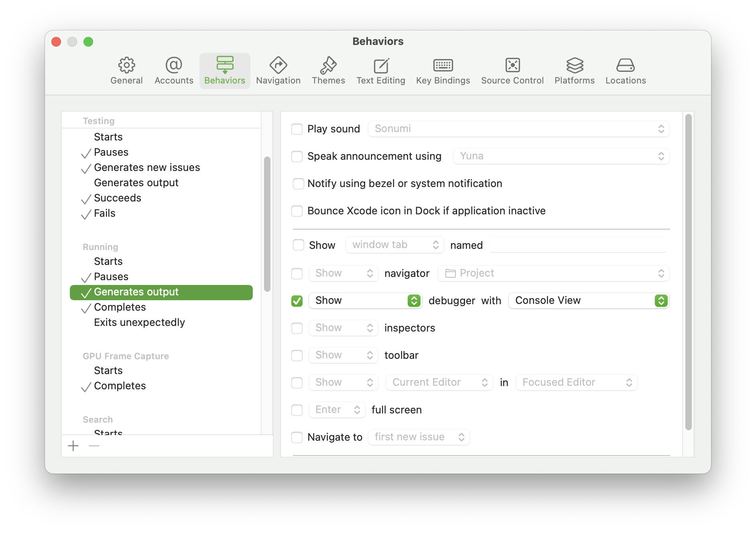Open the Sonumi sound dropdown
Screen dimensions: 756x533
518,129
